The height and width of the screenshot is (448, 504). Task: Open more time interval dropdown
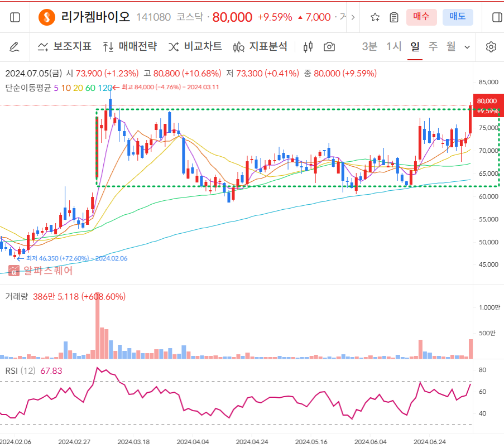click(x=467, y=47)
